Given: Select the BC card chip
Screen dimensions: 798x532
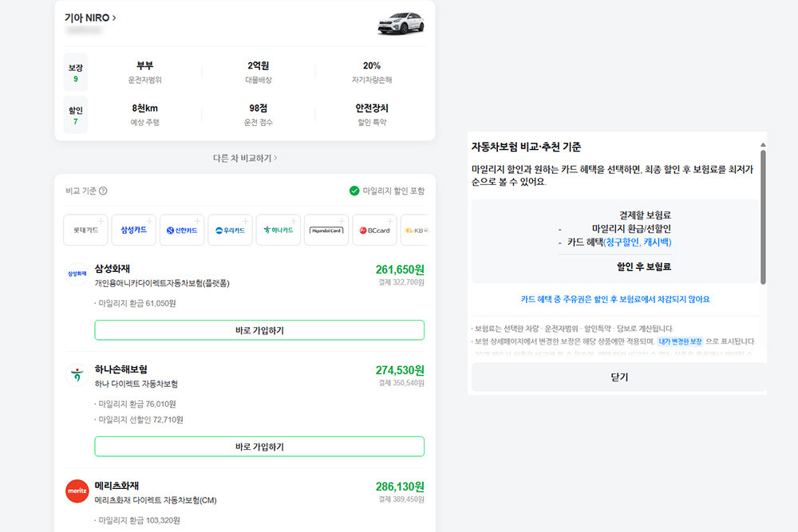Looking at the screenshot, I should (x=374, y=230).
